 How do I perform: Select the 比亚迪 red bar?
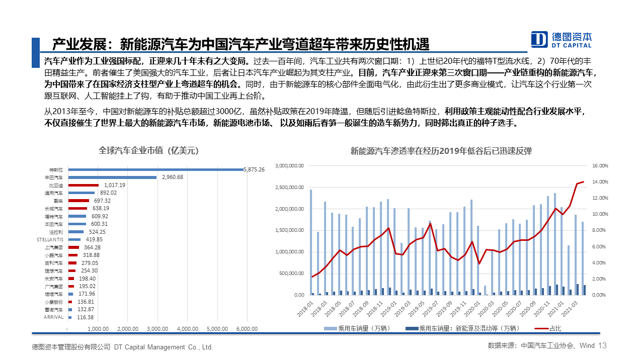[x=83, y=185]
